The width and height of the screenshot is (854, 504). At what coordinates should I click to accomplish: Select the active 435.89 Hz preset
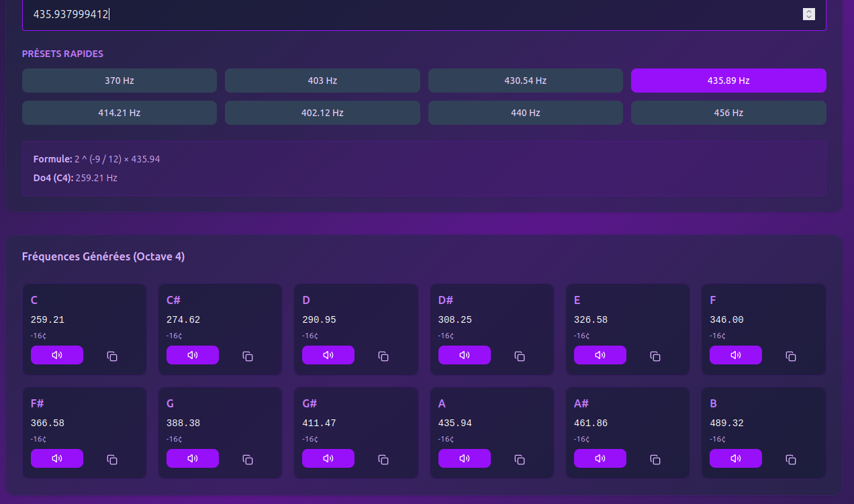click(x=728, y=81)
